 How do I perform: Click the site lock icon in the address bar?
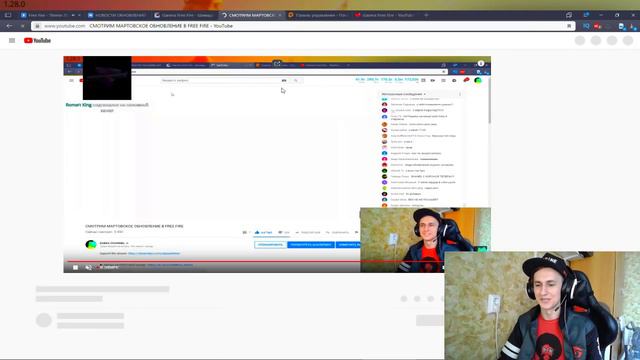point(37,26)
